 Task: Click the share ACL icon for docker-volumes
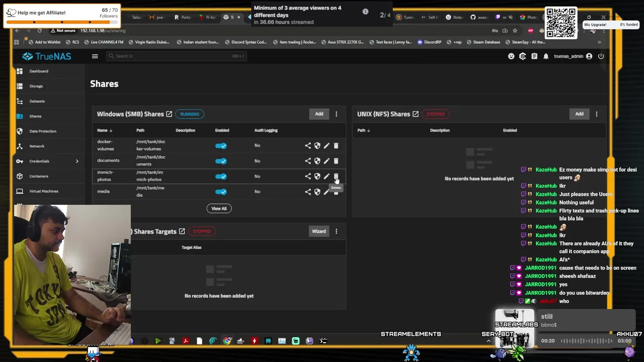click(x=308, y=146)
